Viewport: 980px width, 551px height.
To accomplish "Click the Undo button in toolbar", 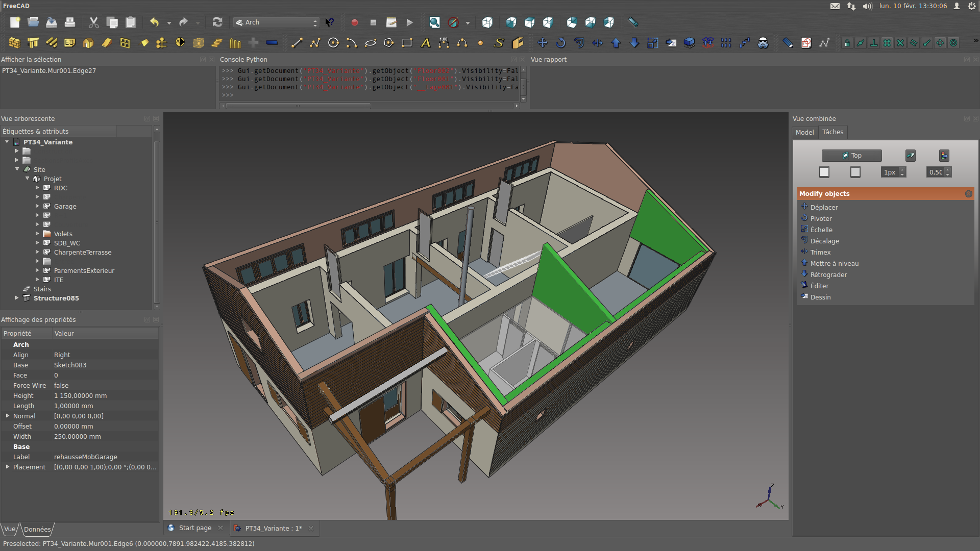I will coord(154,22).
